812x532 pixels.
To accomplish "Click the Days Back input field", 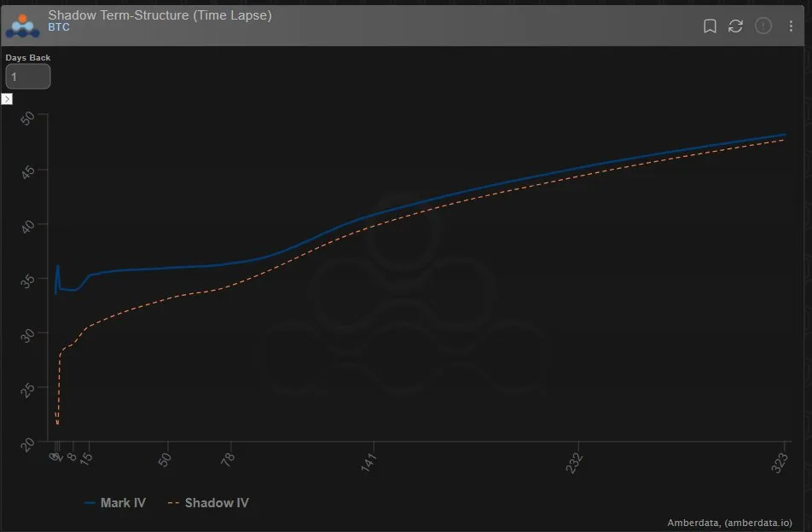I will (28, 77).
